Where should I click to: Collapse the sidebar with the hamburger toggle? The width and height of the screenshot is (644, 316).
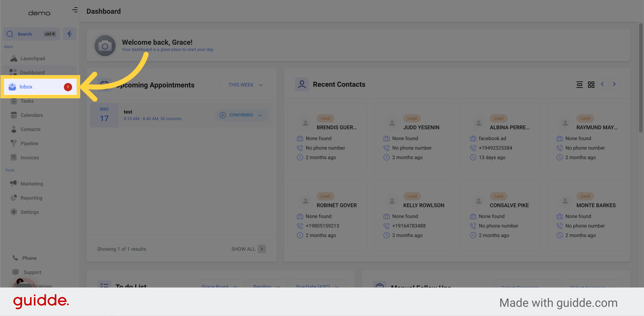[x=75, y=10]
